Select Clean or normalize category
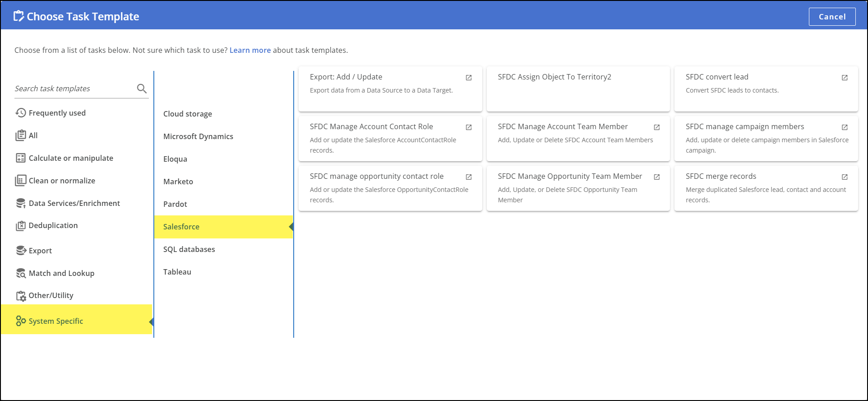Viewport: 868px width, 401px height. pyautogui.click(x=62, y=181)
